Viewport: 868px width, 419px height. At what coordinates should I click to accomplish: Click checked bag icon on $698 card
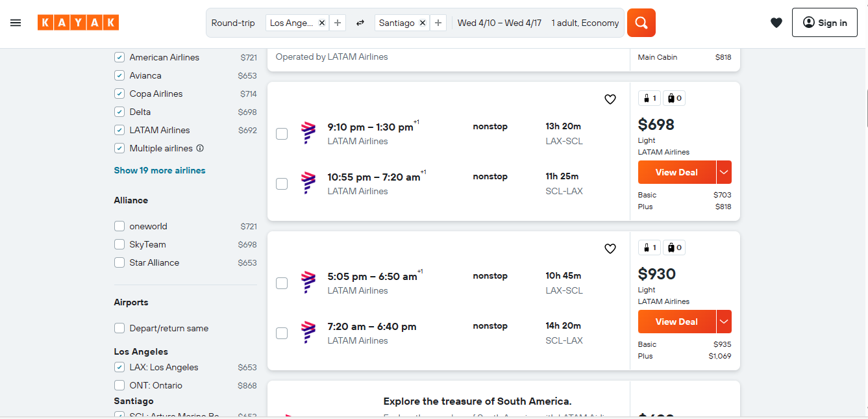click(675, 98)
